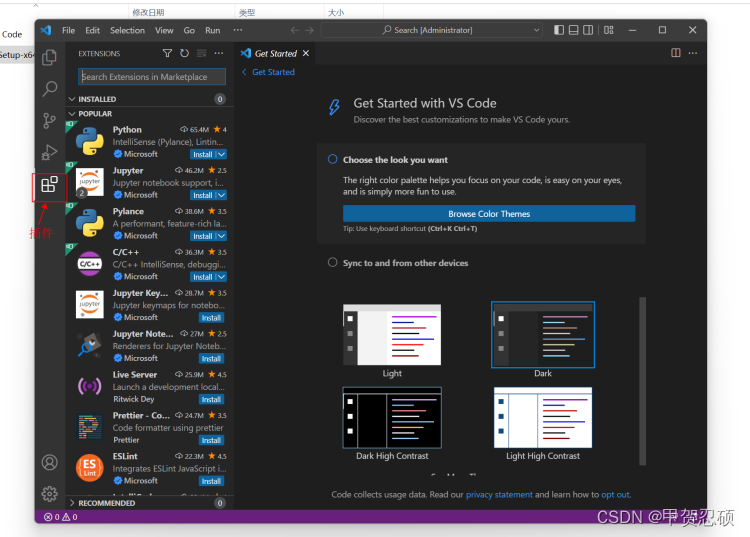
Task: Close the Get Started tab
Action: pyautogui.click(x=306, y=53)
